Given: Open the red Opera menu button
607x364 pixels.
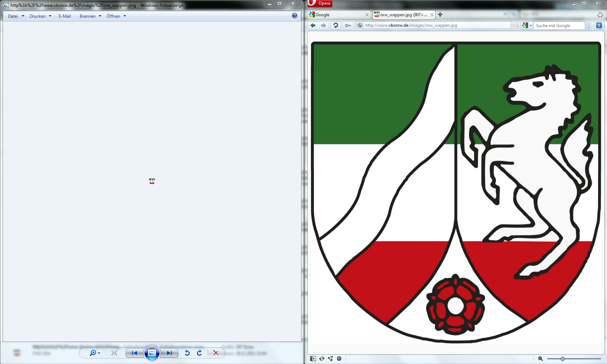Looking at the screenshot, I should point(320,3).
